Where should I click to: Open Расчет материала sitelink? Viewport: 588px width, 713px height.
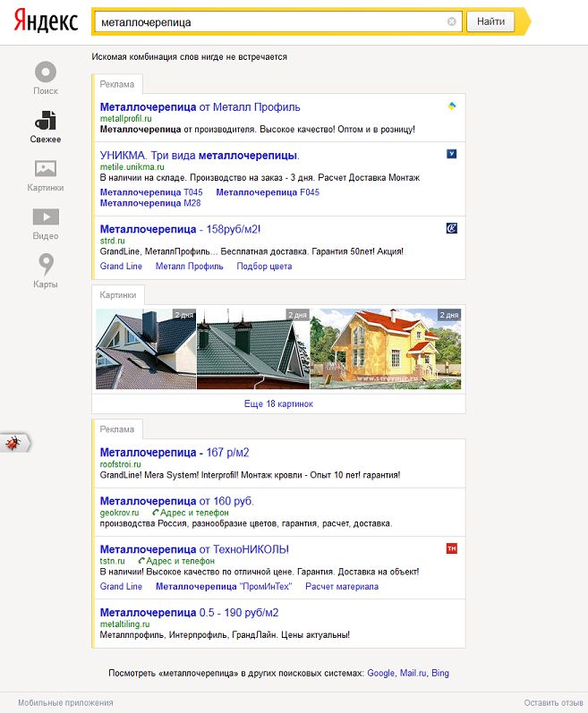pos(342,586)
